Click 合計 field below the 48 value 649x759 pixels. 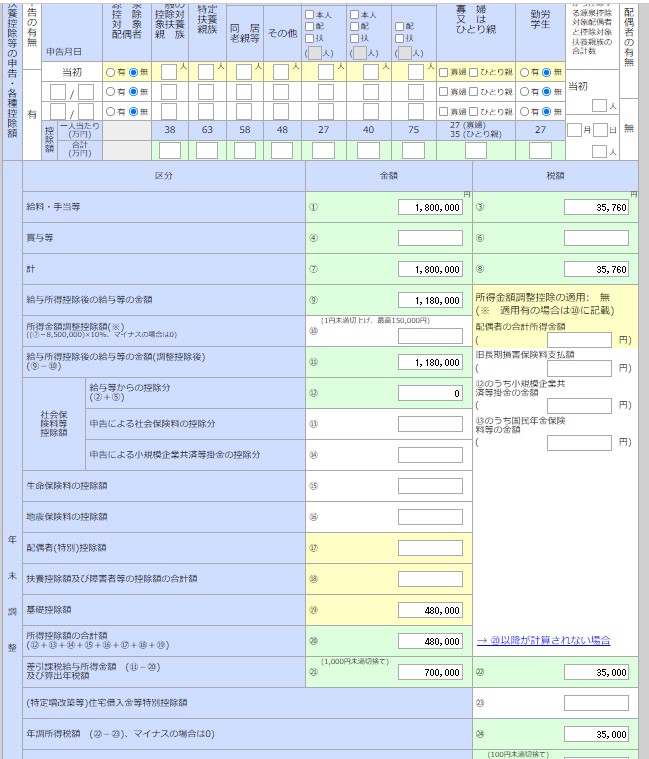[x=282, y=151]
